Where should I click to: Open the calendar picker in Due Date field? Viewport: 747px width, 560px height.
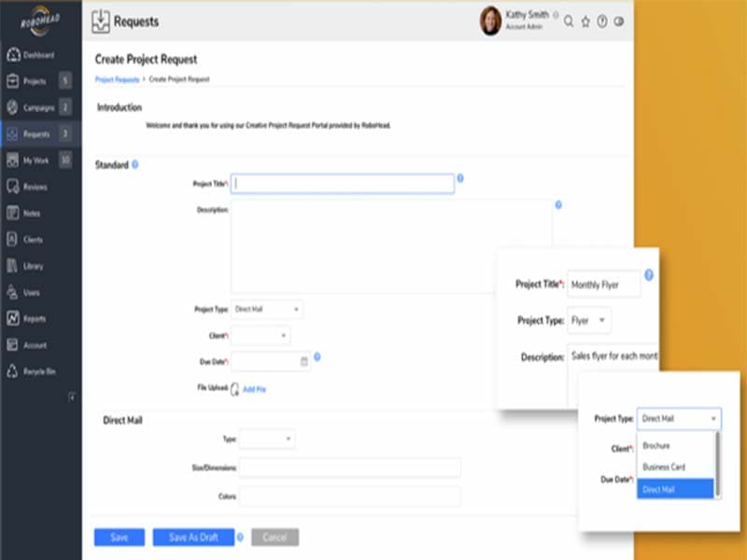(x=304, y=362)
